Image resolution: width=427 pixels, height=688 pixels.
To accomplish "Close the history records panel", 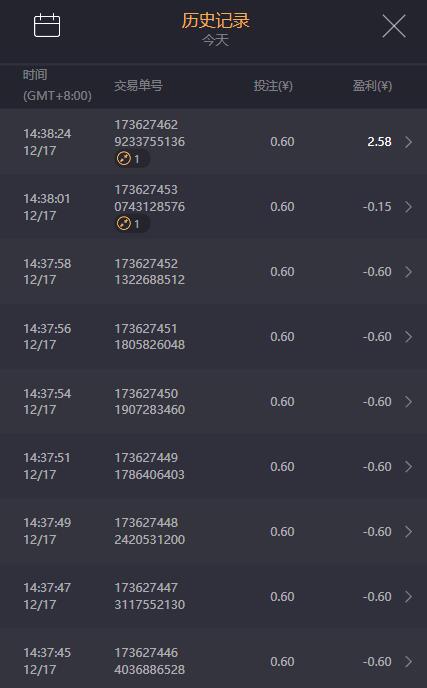I will (x=394, y=26).
